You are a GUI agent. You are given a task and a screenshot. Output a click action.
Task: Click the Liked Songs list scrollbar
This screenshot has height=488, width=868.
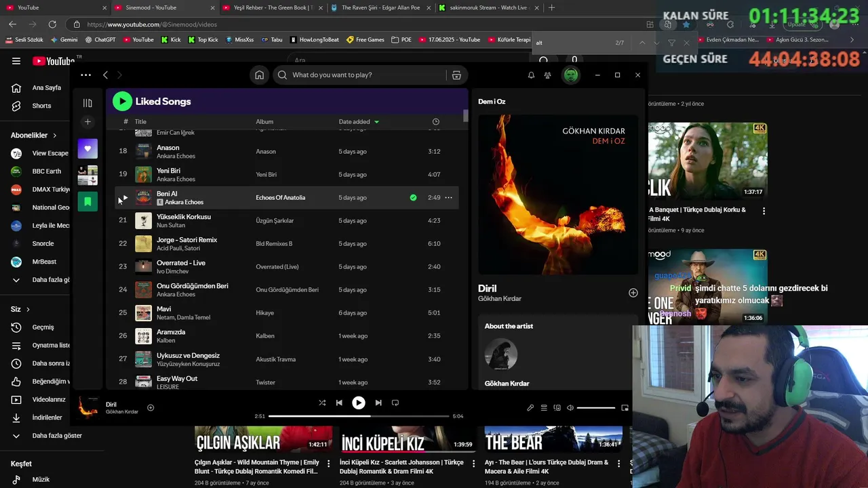coord(466,116)
